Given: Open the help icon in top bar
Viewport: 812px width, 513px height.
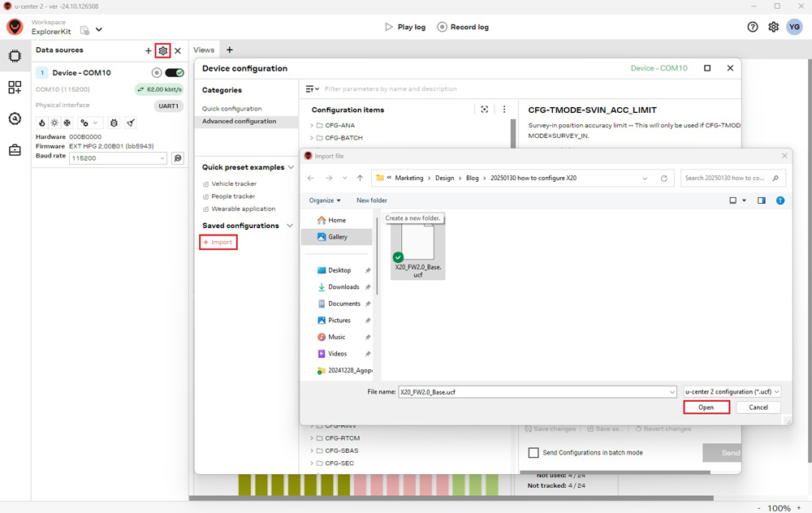Looking at the screenshot, I should (753, 27).
